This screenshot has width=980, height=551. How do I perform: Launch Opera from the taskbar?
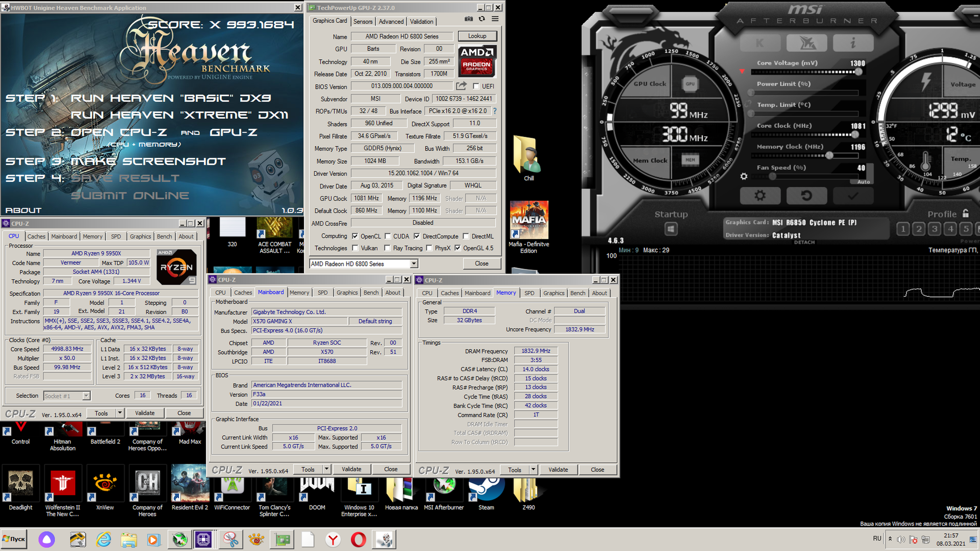click(x=358, y=539)
